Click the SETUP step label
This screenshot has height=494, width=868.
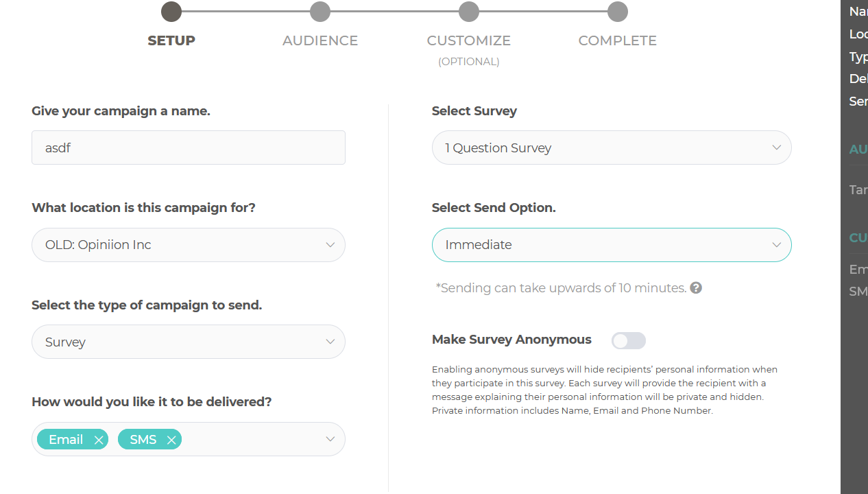(x=171, y=40)
